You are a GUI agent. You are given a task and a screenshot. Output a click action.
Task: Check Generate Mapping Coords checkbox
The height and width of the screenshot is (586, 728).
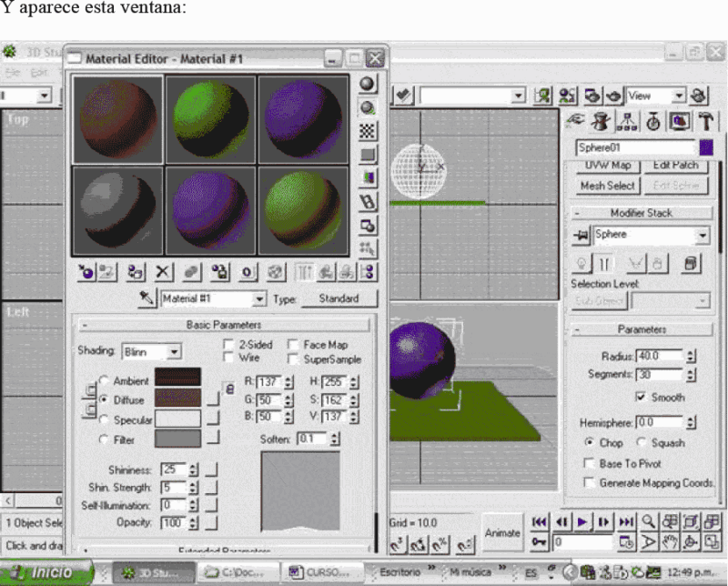pos(589,482)
